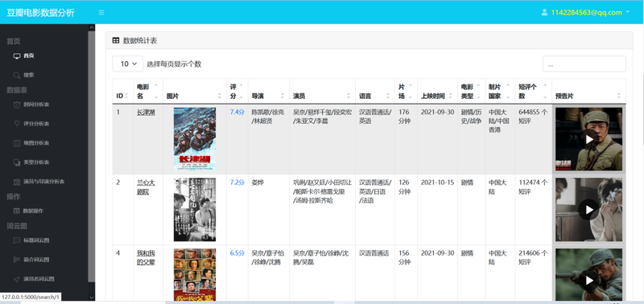Sort by 片场 column header
The height and width of the screenshot is (304, 644).
click(406, 91)
